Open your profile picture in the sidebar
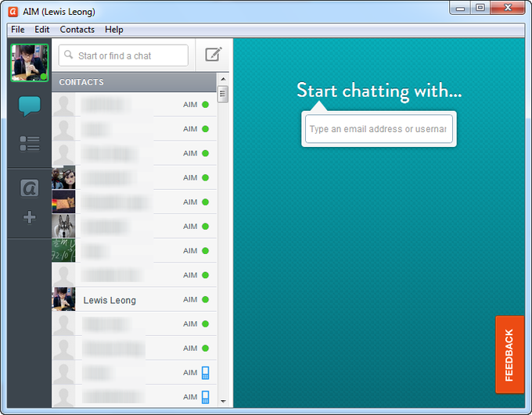The image size is (532, 415). [x=30, y=63]
